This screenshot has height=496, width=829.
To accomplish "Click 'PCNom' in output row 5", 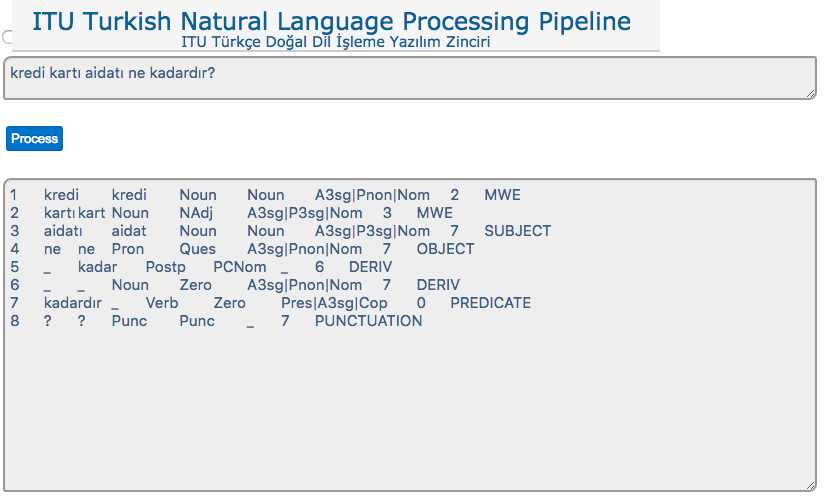I will [240, 267].
